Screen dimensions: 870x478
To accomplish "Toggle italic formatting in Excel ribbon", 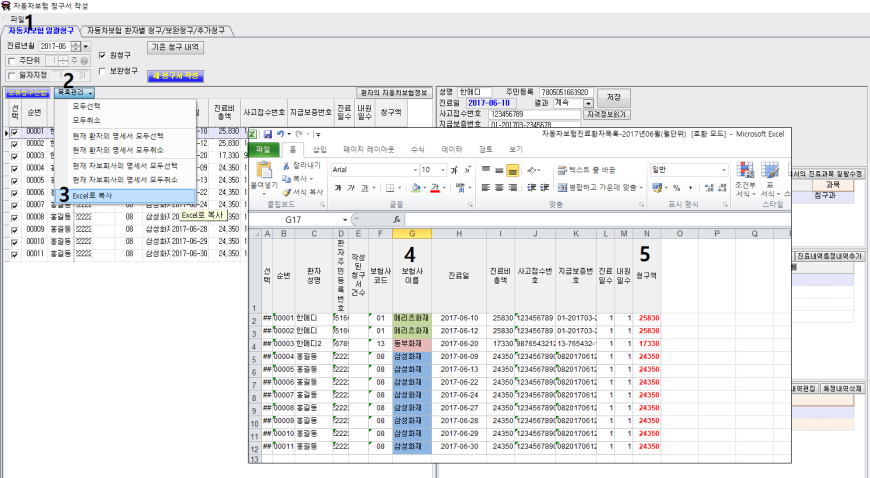I will tap(351, 188).
